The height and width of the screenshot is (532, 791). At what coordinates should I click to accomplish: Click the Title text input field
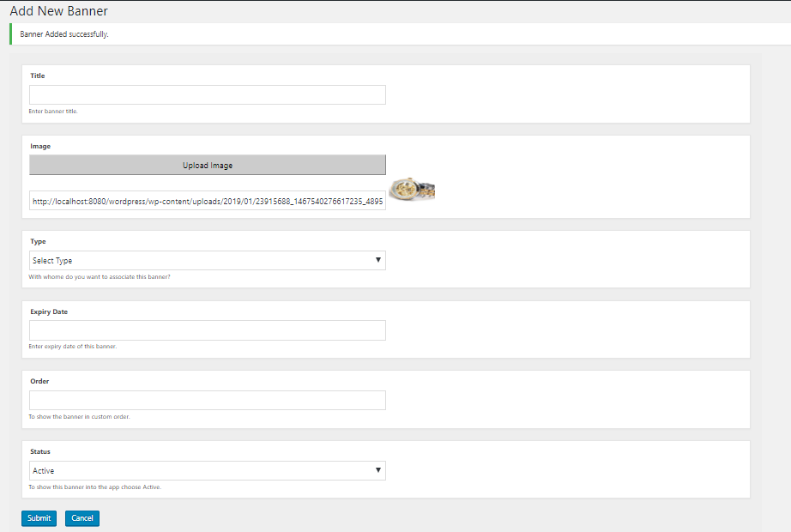(207, 94)
